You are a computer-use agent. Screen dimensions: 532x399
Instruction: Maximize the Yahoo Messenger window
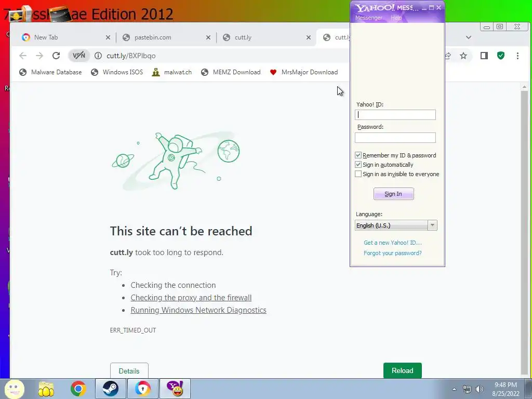coord(431,7)
